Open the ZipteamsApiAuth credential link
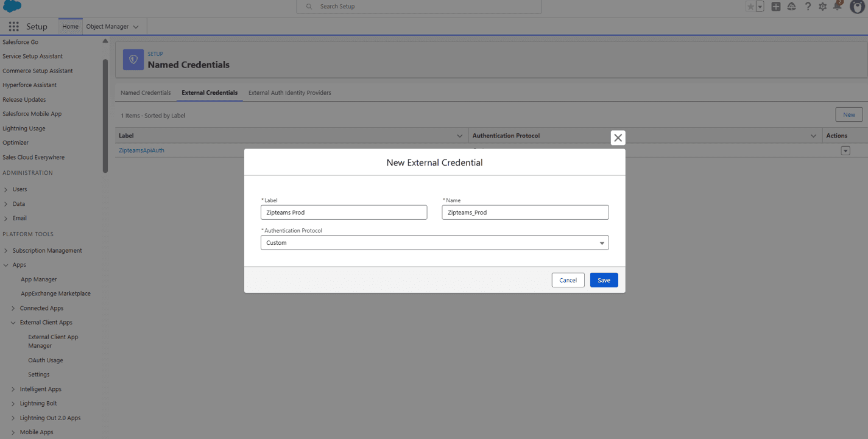Screen dimensions: 868x439 (x=141, y=150)
